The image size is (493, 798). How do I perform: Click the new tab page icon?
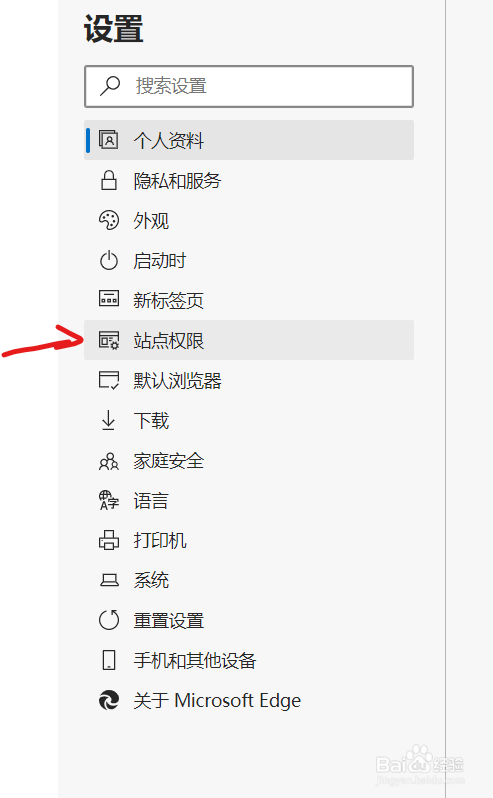pos(108,299)
